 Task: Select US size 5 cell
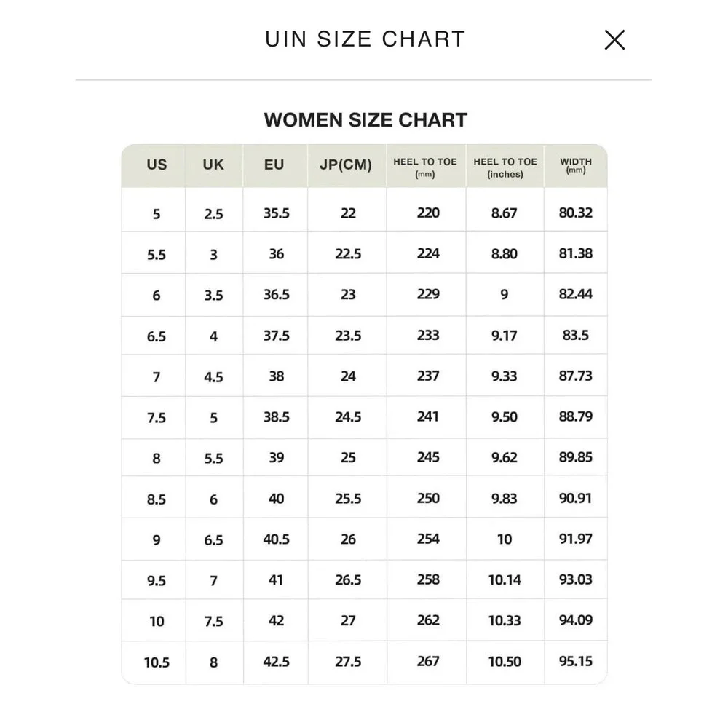(157, 214)
